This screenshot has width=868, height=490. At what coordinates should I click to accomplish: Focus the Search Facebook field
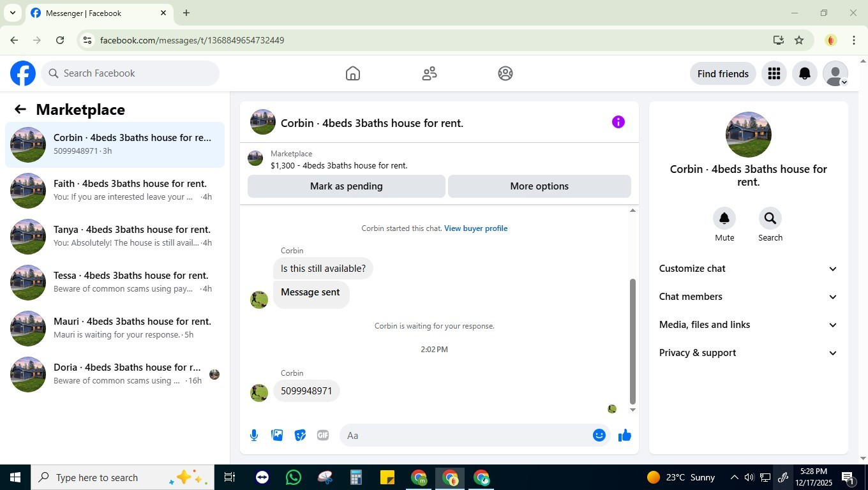click(x=131, y=73)
